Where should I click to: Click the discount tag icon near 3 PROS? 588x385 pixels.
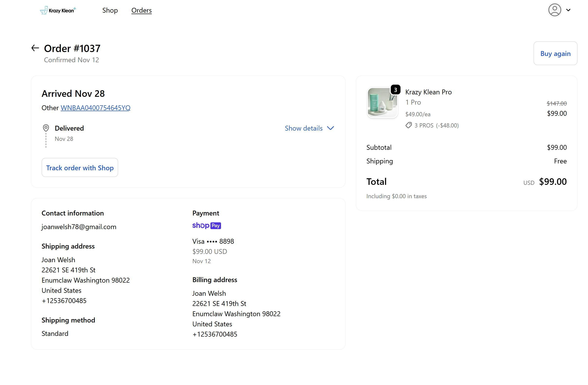(408, 125)
